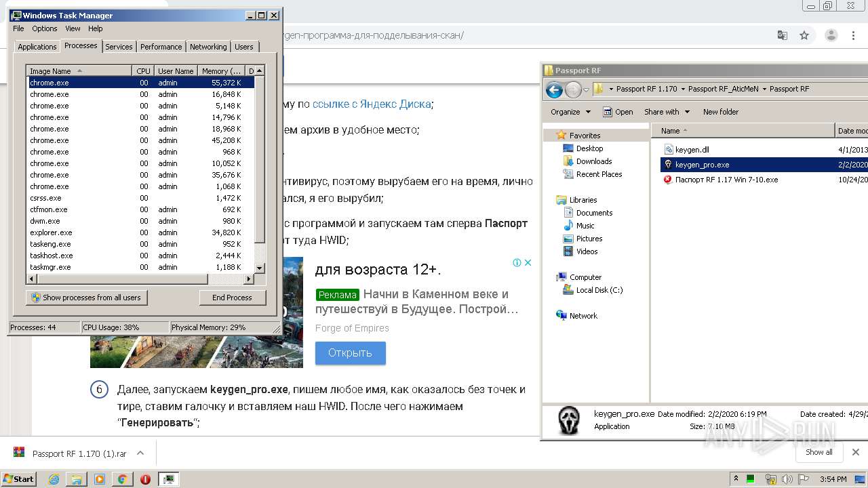Switch to the Networking tab
Viewport: 868px width, 488px height.
[x=208, y=47]
